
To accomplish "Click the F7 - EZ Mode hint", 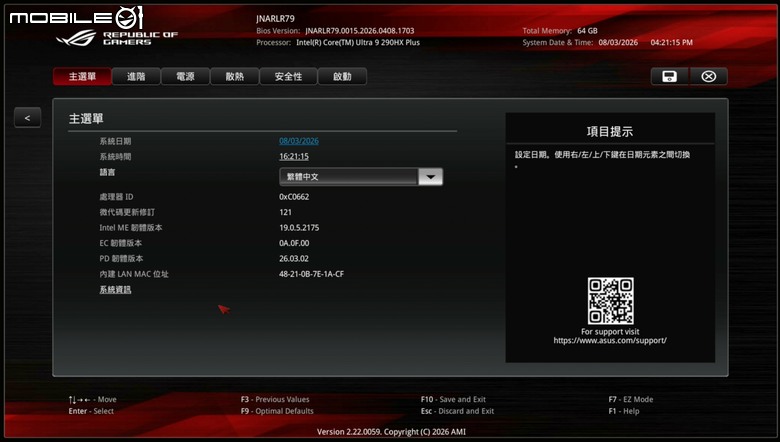I will coord(631,399).
